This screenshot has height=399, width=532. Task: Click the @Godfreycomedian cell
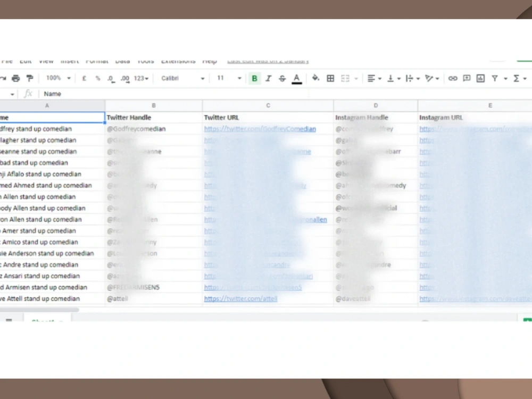click(154, 129)
